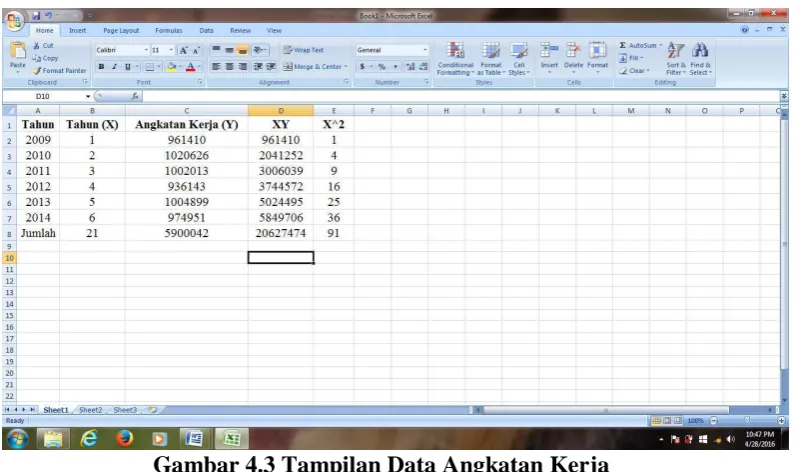This screenshot has width=795, height=472.
Task: Click the Save icon in quick access toolbar
Action: (x=36, y=16)
